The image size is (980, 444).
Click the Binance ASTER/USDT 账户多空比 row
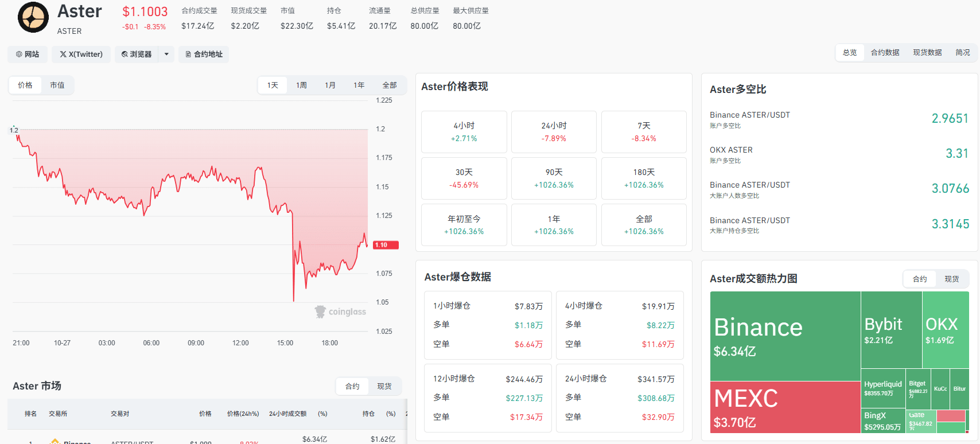click(x=839, y=119)
